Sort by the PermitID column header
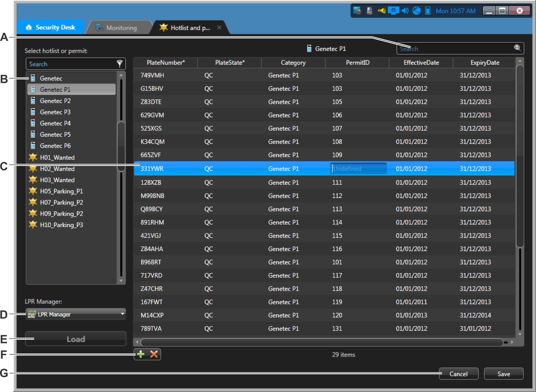This screenshot has width=536, height=392. tap(357, 63)
